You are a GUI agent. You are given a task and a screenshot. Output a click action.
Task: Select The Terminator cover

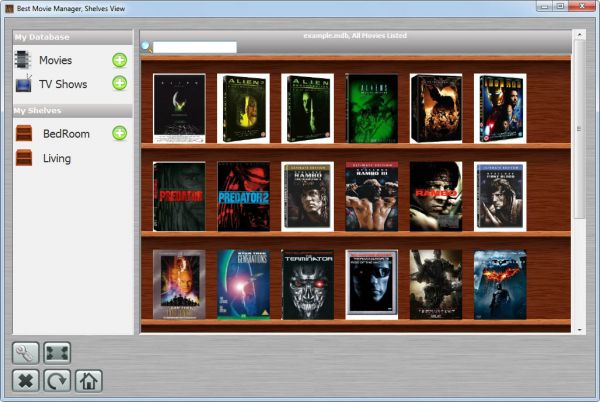[x=308, y=285]
